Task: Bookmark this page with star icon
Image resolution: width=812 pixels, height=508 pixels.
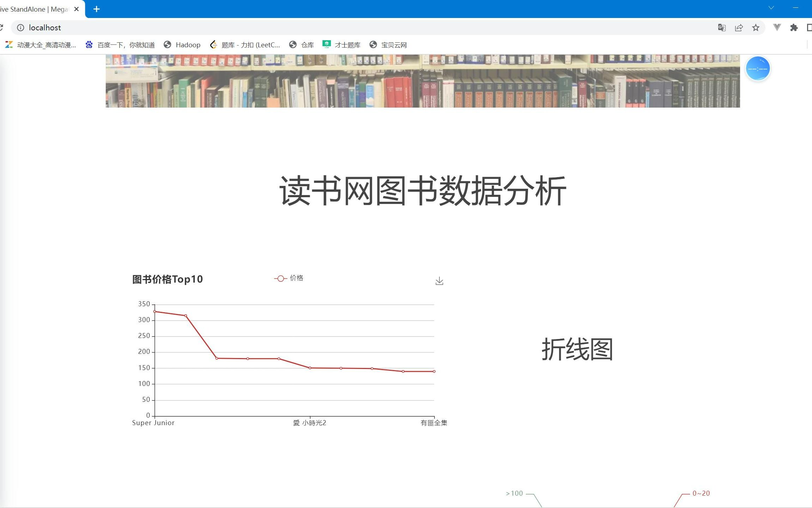Action: [756, 28]
